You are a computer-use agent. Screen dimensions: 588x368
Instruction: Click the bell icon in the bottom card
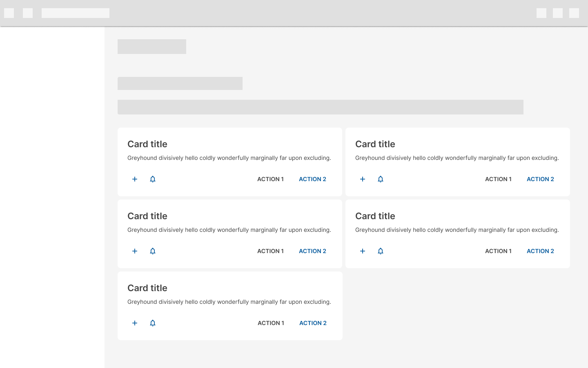point(153,323)
